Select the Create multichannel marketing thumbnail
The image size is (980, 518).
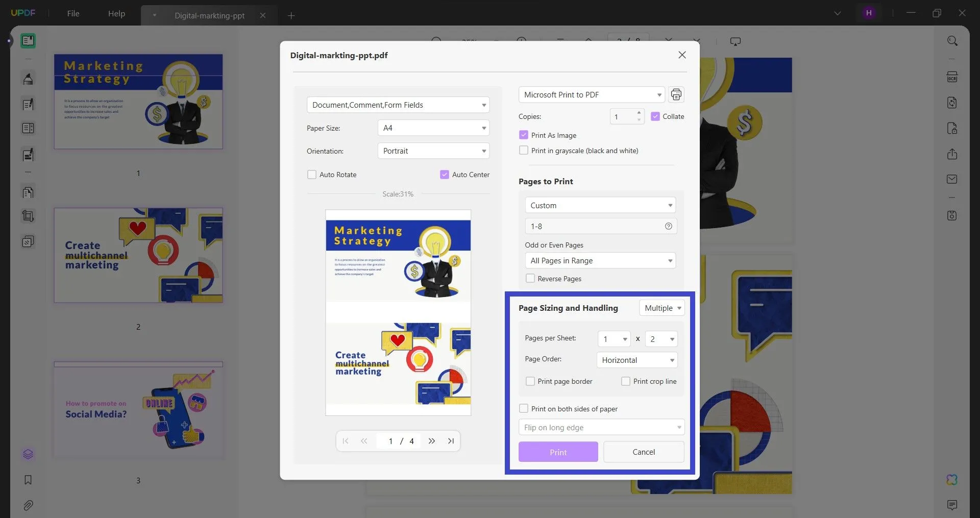(x=138, y=255)
